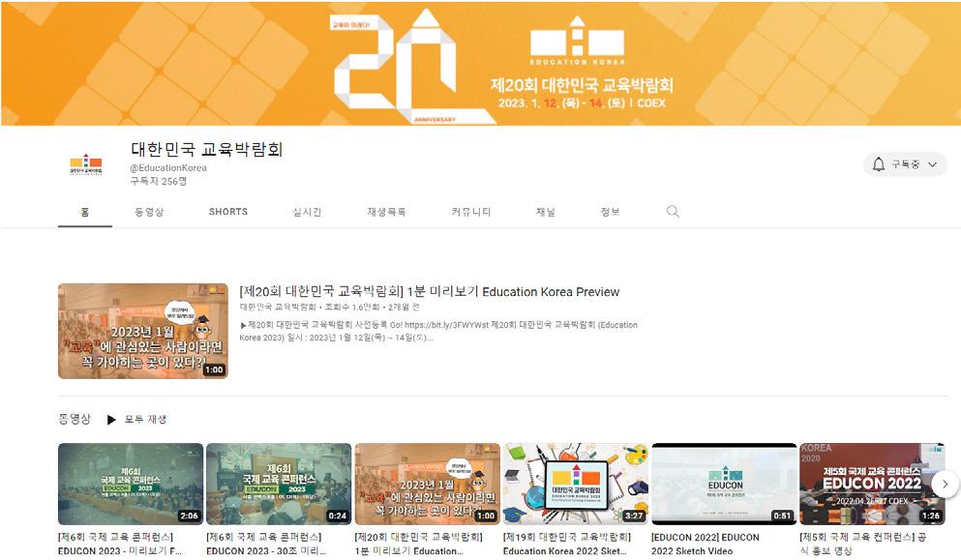Open the 정보 tab

tap(610, 212)
